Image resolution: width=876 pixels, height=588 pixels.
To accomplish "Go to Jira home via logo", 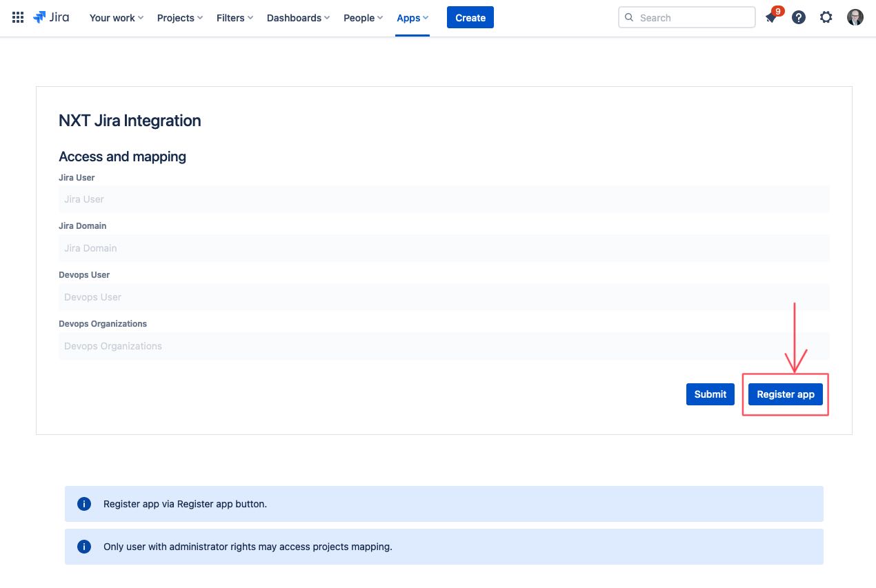I will [51, 17].
